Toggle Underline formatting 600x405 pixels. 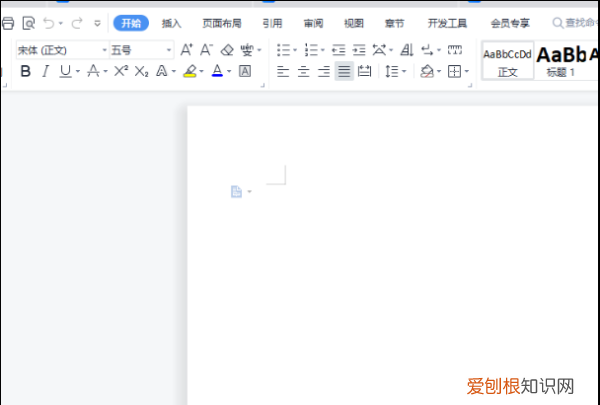pos(65,71)
